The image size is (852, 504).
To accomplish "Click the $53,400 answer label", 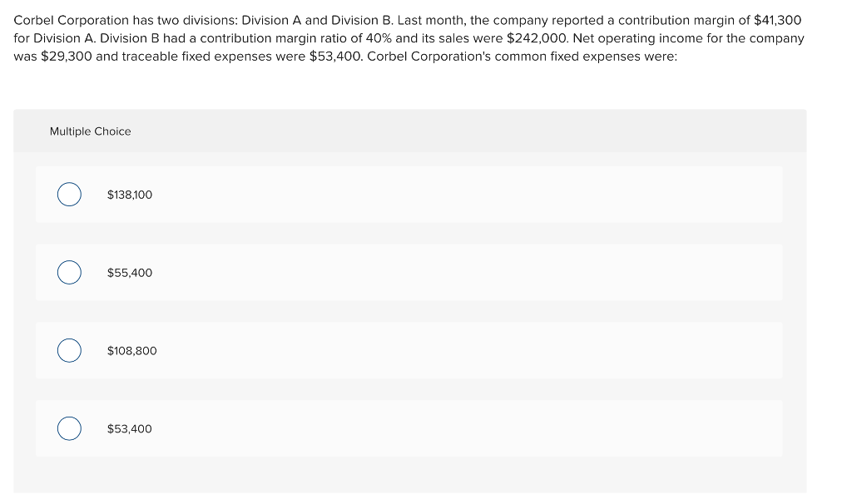I will pyautogui.click(x=130, y=428).
